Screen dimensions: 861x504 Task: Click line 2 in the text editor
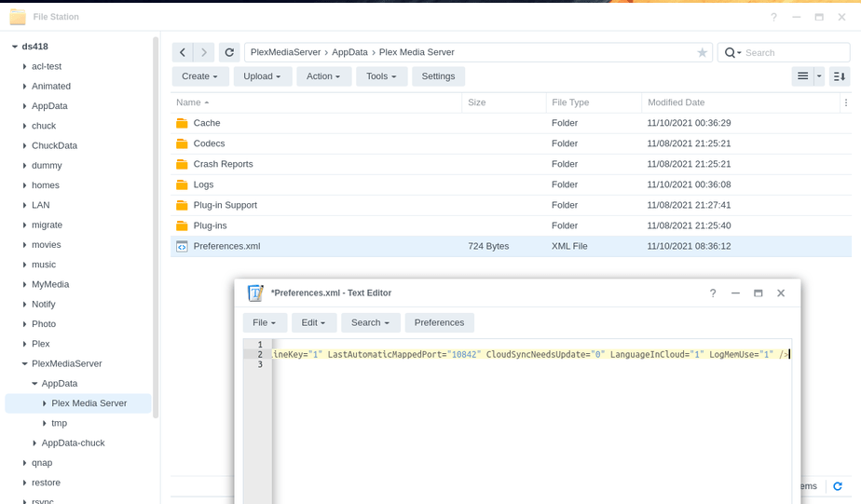point(531,355)
